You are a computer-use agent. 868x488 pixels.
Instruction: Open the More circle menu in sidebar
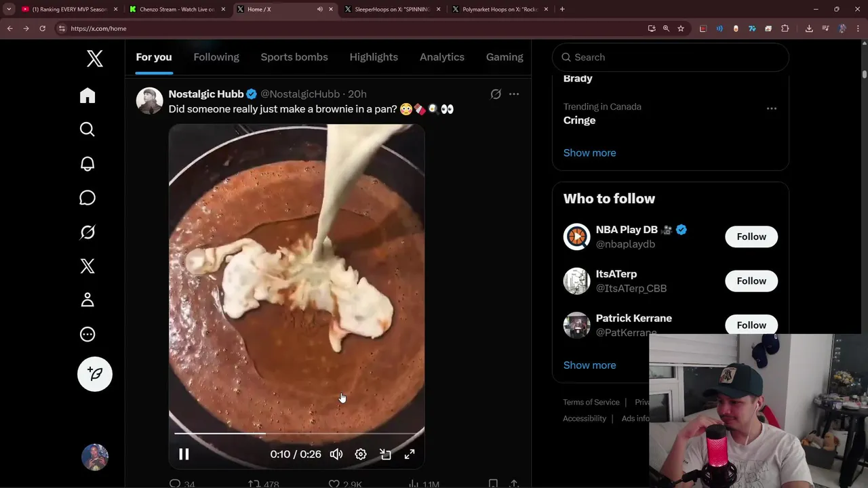click(87, 334)
